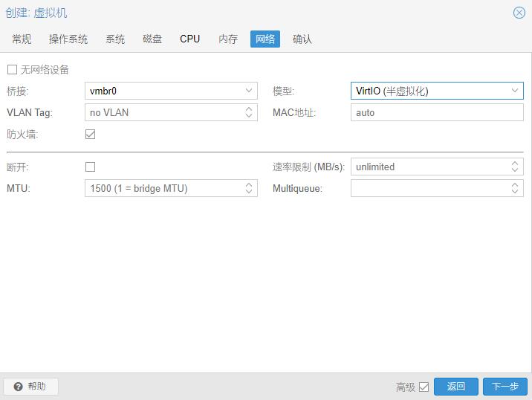
Task: Open the 操作系统 tab
Action: tap(68, 39)
